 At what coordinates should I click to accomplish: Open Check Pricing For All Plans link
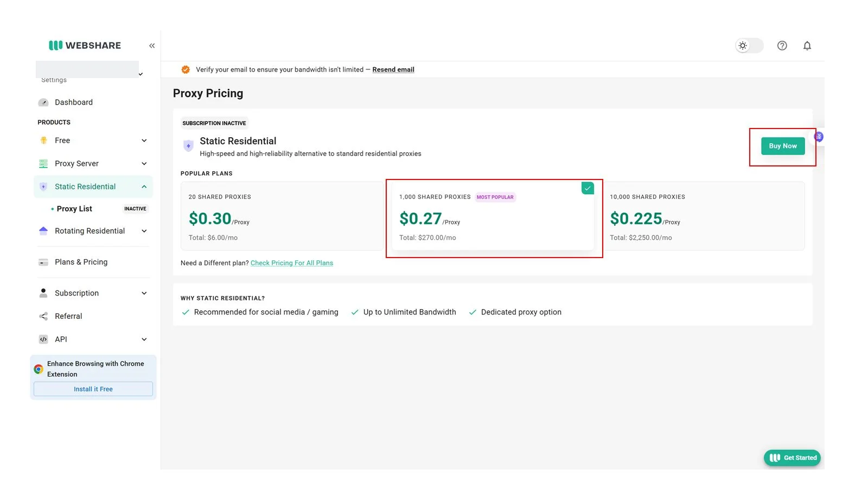tap(292, 263)
